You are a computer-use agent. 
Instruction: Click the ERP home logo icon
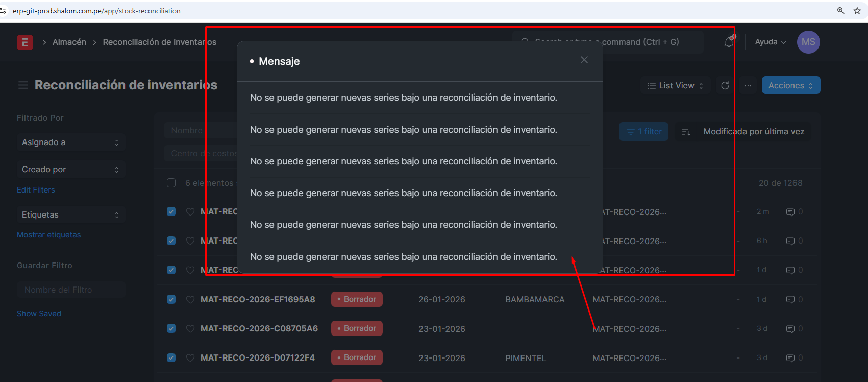click(24, 42)
